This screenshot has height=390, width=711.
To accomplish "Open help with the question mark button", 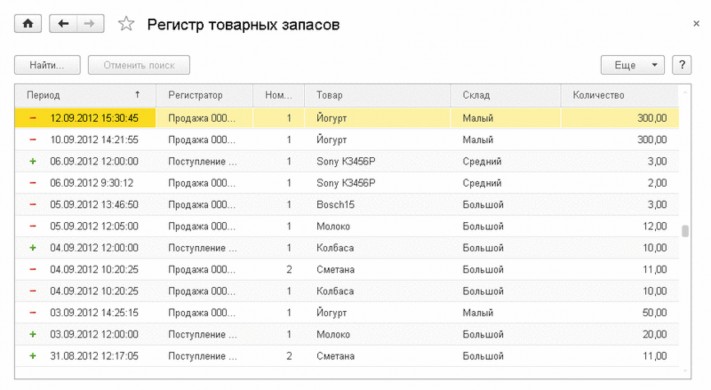I will tap(682, 65).
